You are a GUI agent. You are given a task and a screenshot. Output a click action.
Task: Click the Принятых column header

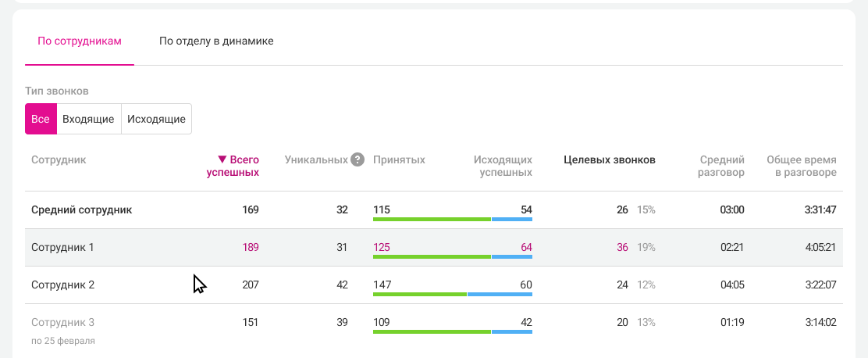click(399, 160)
